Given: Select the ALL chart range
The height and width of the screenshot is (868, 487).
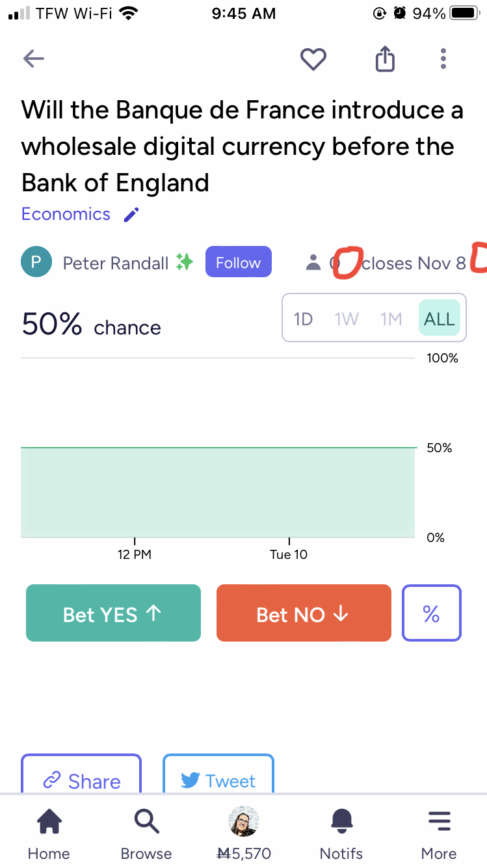Looking at the screenshot, I should pos(440,318).
